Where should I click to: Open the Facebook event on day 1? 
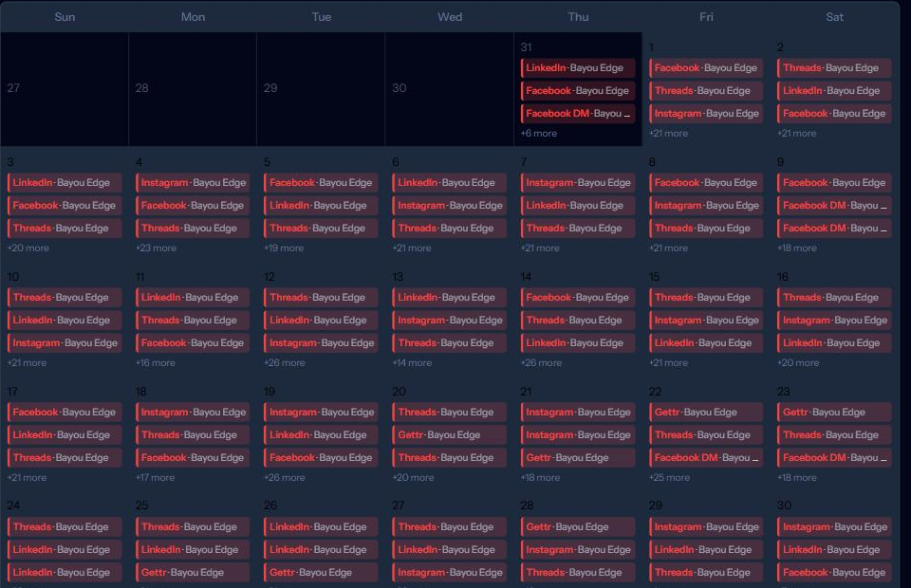706,68
